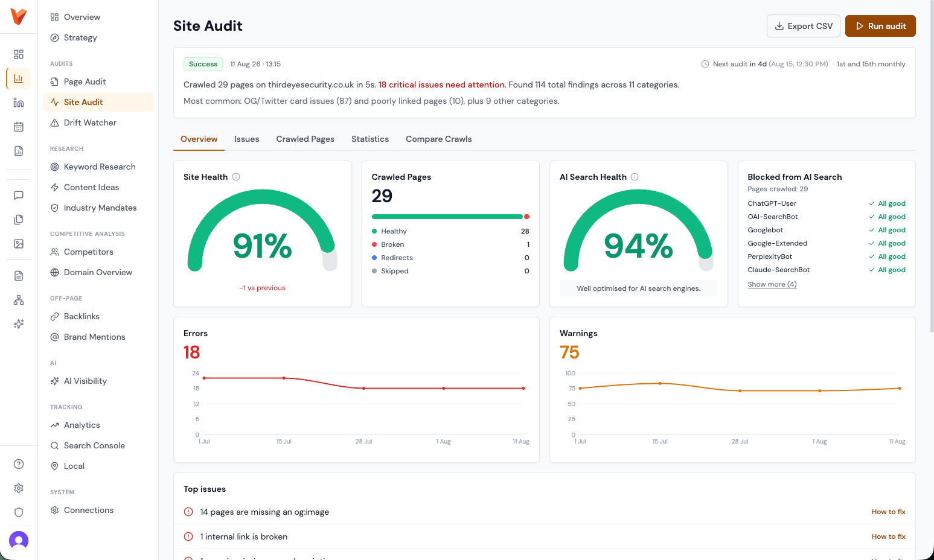
Task: Open the image gallery icon in rail
Action: [x=19, y=244]
